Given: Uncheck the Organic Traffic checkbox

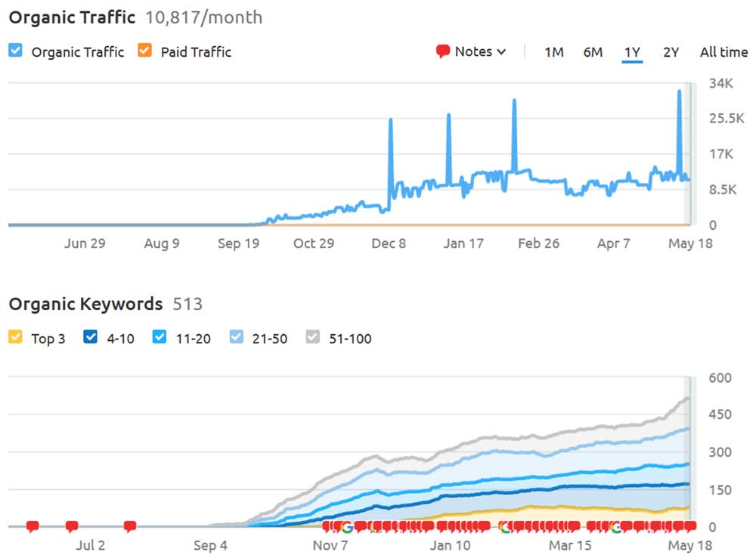Looking at the screenshot, I should point(15,51).
